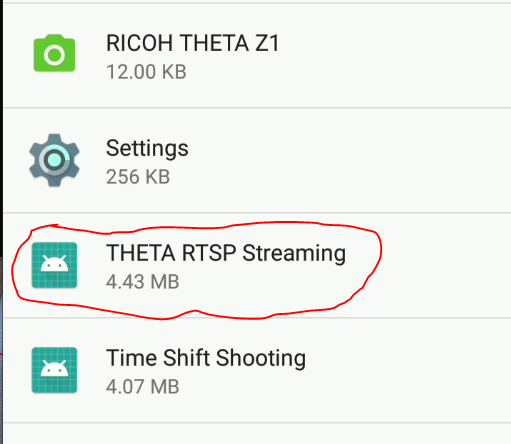Click the Android icon beside THETA RTSP Streaming
The height and width of the screenshot is (444, 511).
[54, 265]
